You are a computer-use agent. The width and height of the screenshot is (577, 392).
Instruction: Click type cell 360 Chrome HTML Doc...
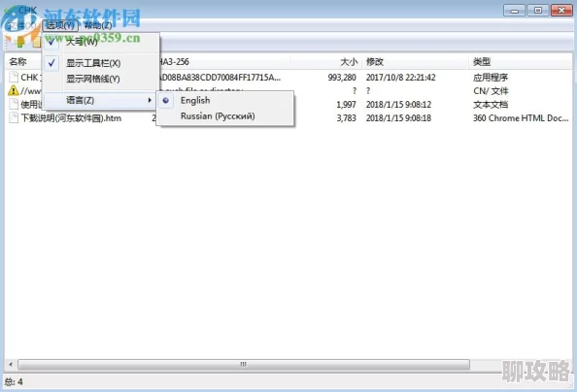tap(521, 118)
